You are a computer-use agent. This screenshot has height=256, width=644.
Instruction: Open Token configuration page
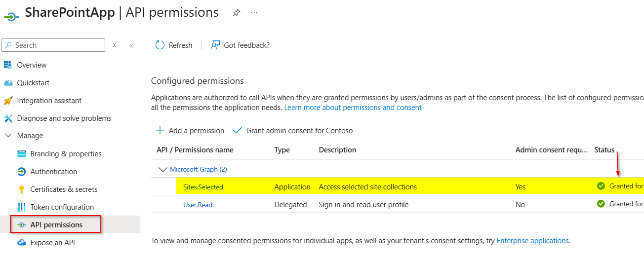62,207
